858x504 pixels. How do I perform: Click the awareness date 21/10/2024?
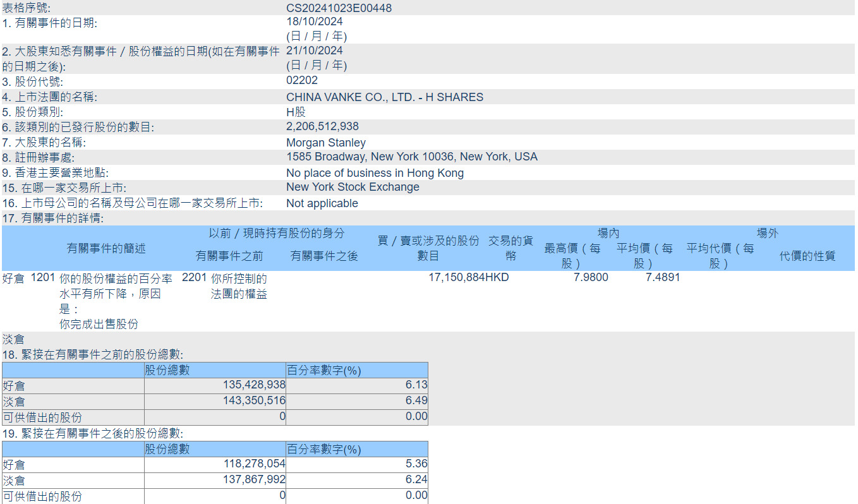pos(315,51)
